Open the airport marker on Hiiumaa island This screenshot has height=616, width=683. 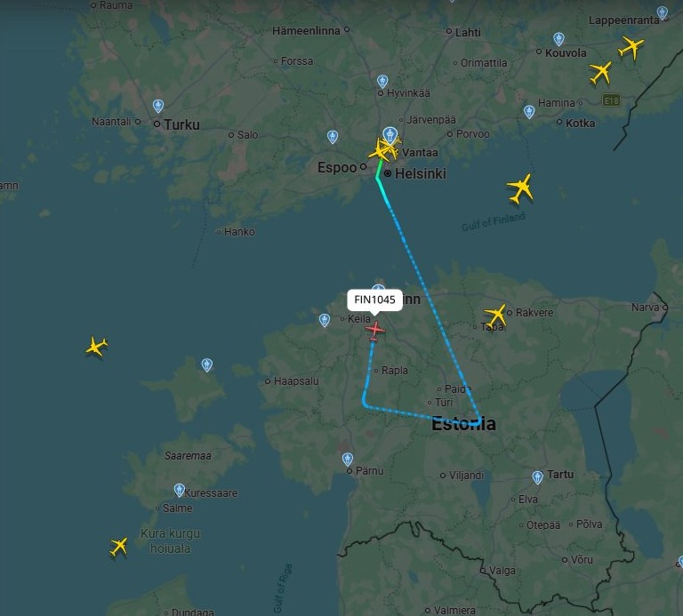point(207,364)
